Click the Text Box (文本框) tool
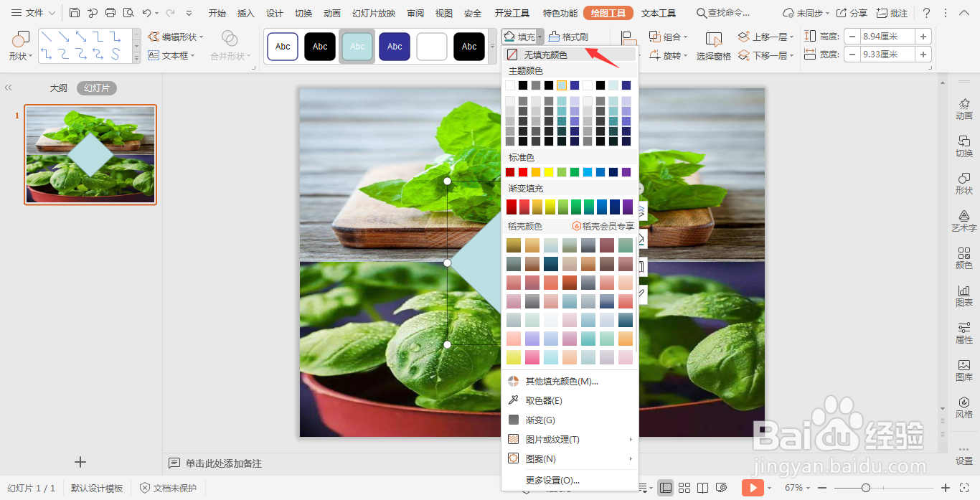 click(x=171, y=55)
